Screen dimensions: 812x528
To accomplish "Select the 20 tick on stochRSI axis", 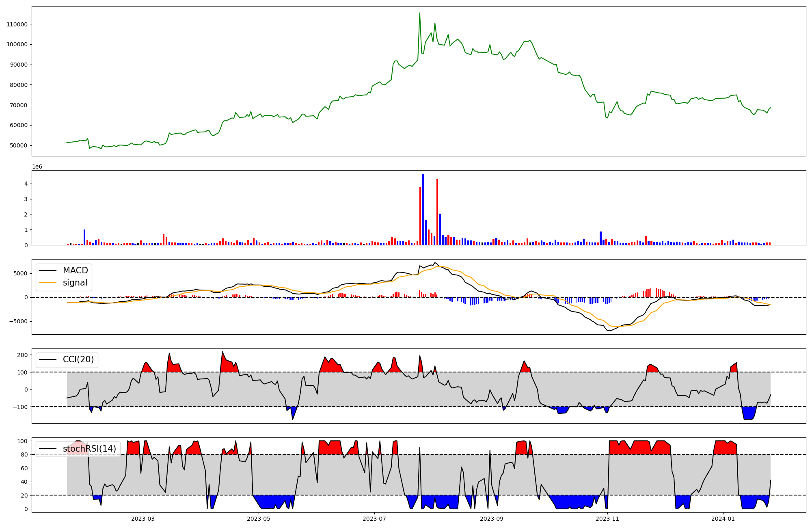I will tap(24, 496).
